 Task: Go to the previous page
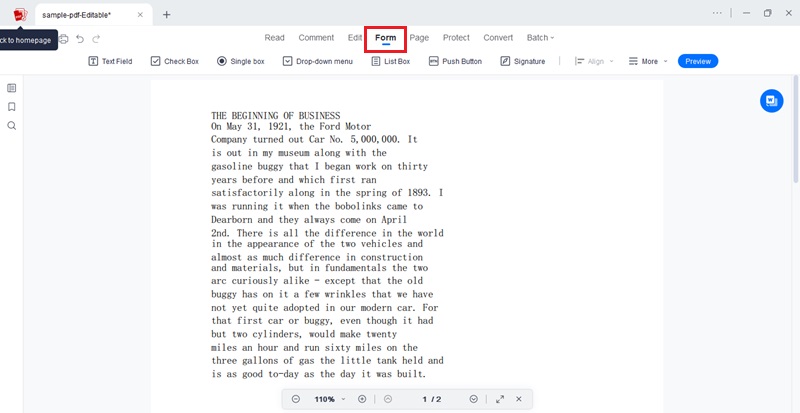388,399
